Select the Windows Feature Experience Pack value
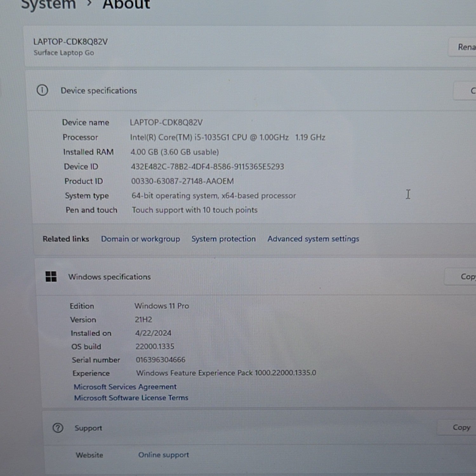Screen dimensions: 476x476 coord(226,373)
